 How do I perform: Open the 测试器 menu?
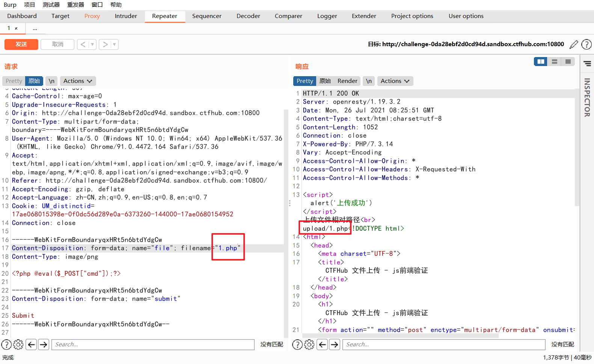point(51,5)
